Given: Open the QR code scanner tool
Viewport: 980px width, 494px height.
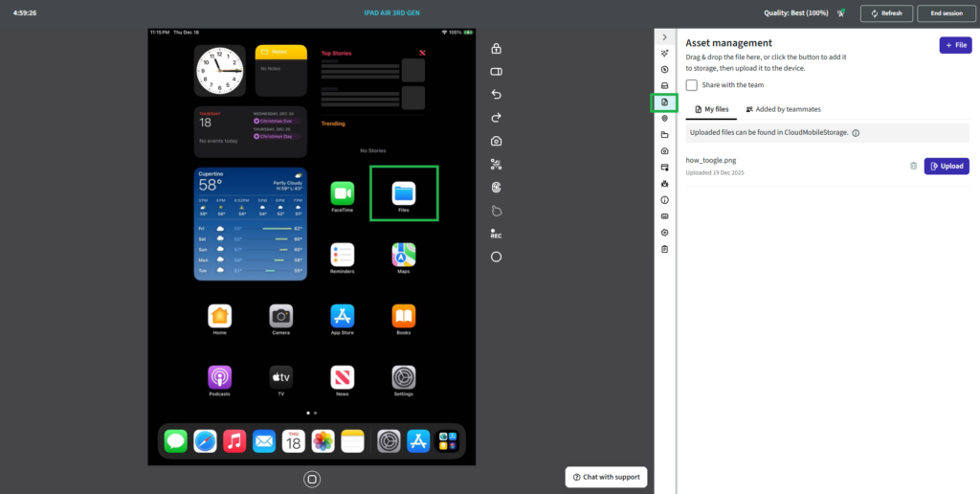Looking at the screenshot, I should coord(496,164).
